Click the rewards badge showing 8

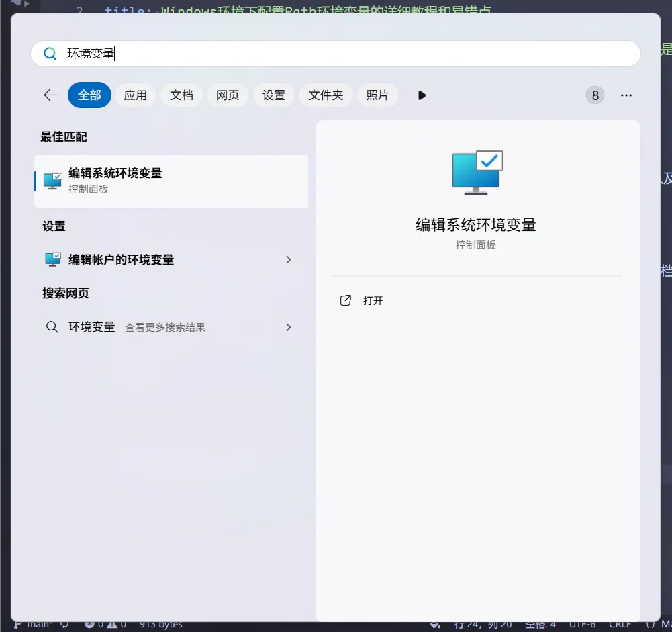(595, 95)
